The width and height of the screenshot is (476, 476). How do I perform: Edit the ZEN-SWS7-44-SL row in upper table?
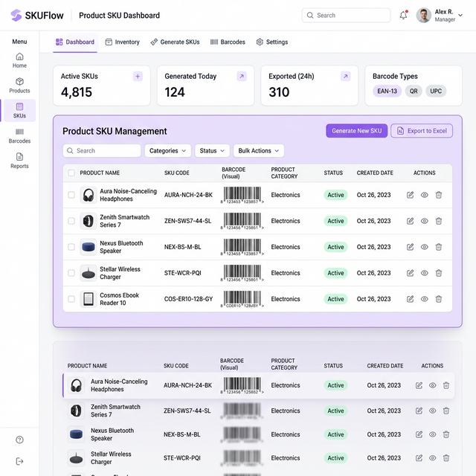tap(410, 221)
